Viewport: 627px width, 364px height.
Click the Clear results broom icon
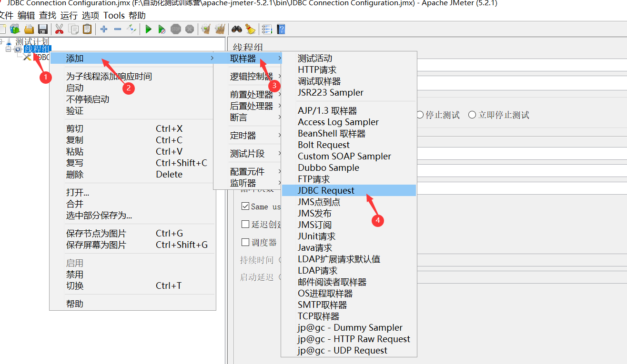click(x=206, y=29)
